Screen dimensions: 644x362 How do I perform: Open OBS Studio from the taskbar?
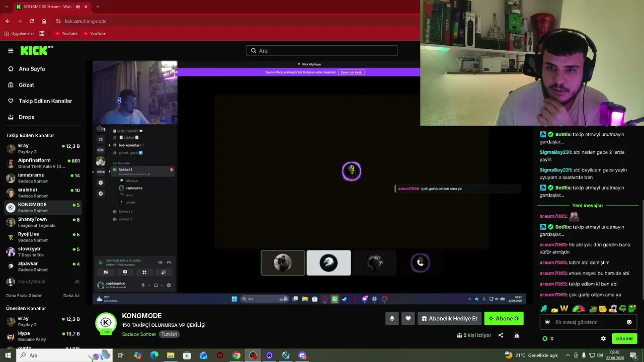253,355
